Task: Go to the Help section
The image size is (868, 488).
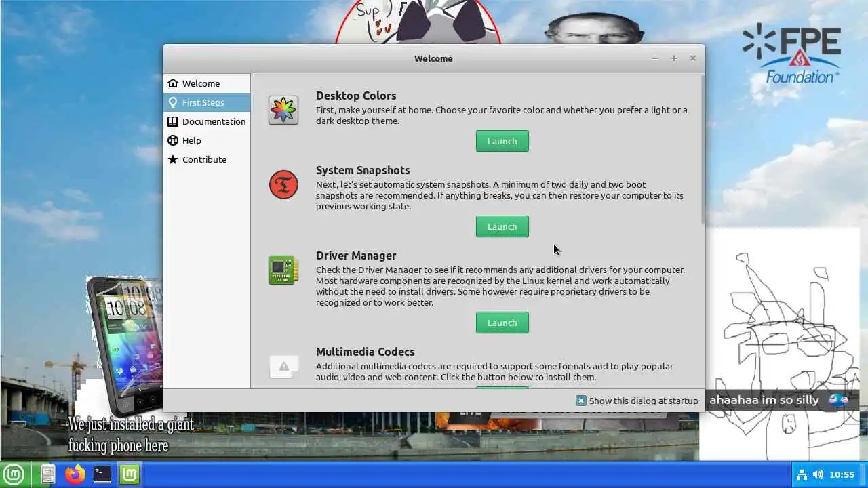Action: coord(207,140)
